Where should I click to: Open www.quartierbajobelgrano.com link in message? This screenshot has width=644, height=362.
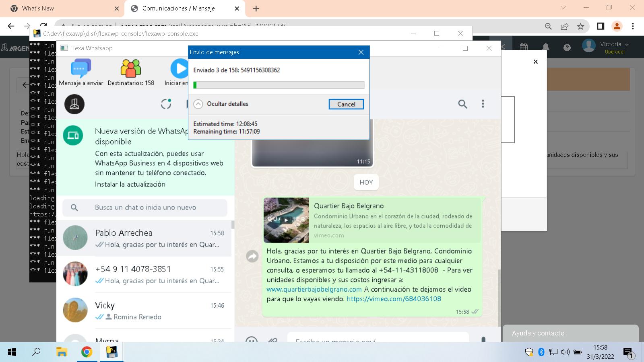click(314, 289)
